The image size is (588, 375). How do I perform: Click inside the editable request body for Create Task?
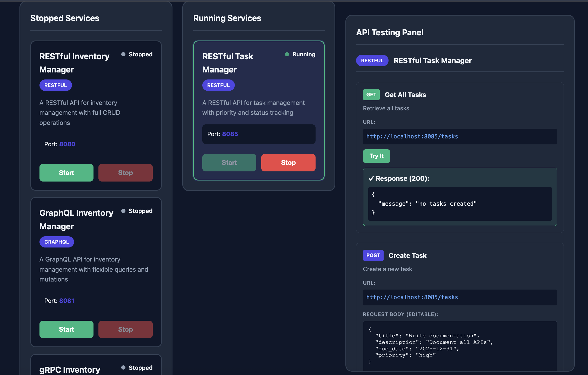[x=460, y=345]
